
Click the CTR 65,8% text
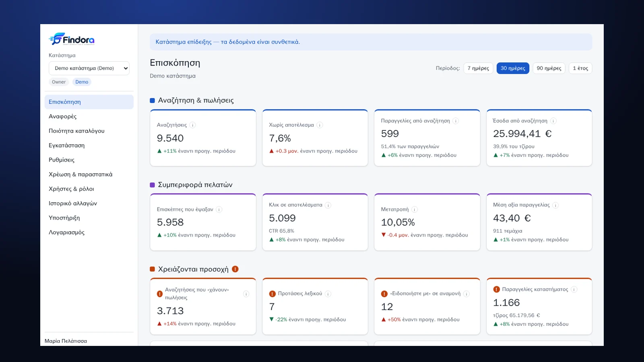tap(281, 231)
